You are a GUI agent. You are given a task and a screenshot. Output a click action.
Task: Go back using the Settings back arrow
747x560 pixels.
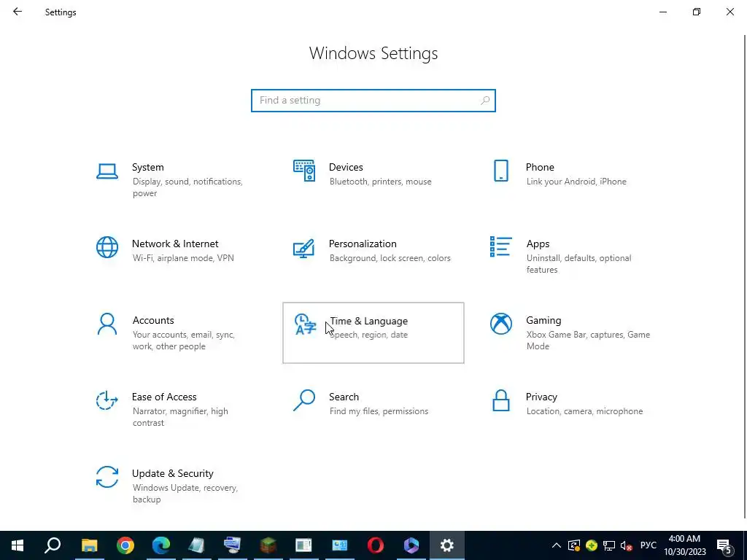(x=18, y=12)
